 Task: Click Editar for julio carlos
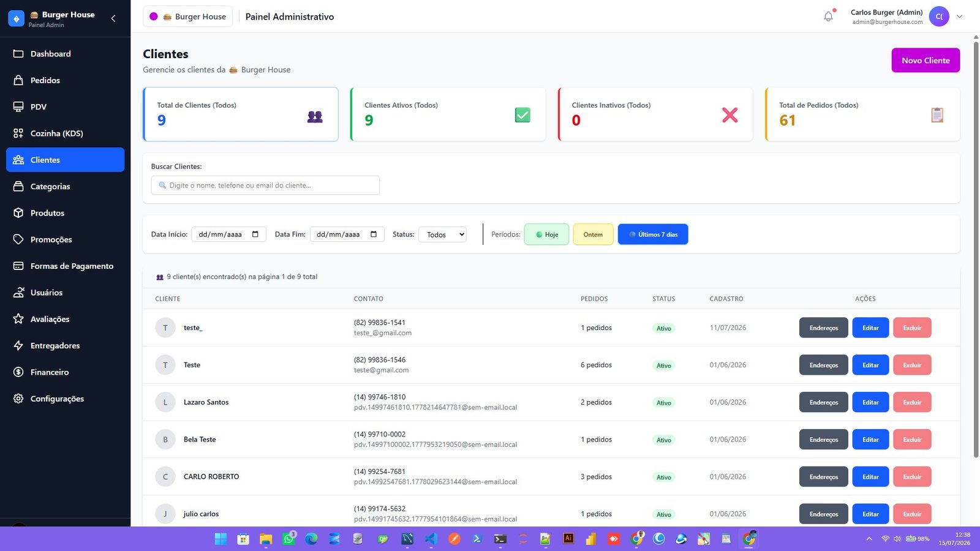pos(870,514)
